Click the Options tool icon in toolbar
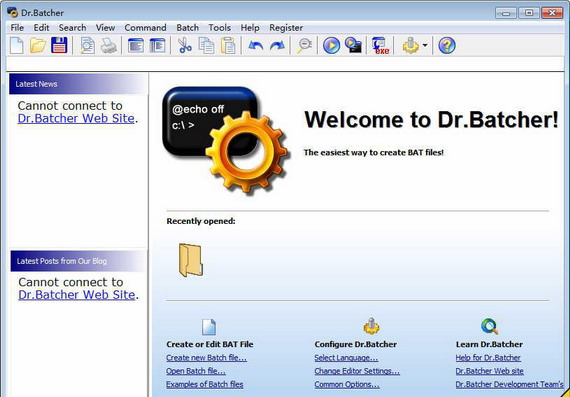570x397 pixels. click(x=410, y=46)
